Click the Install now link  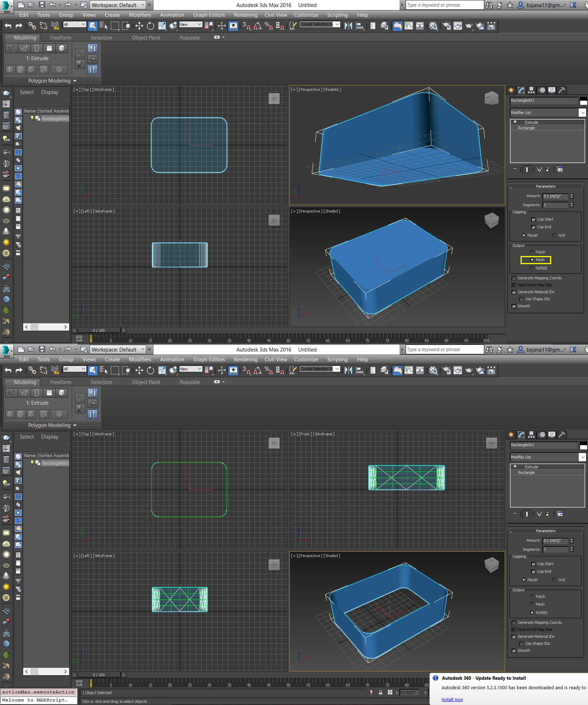(x=452, y=699)
